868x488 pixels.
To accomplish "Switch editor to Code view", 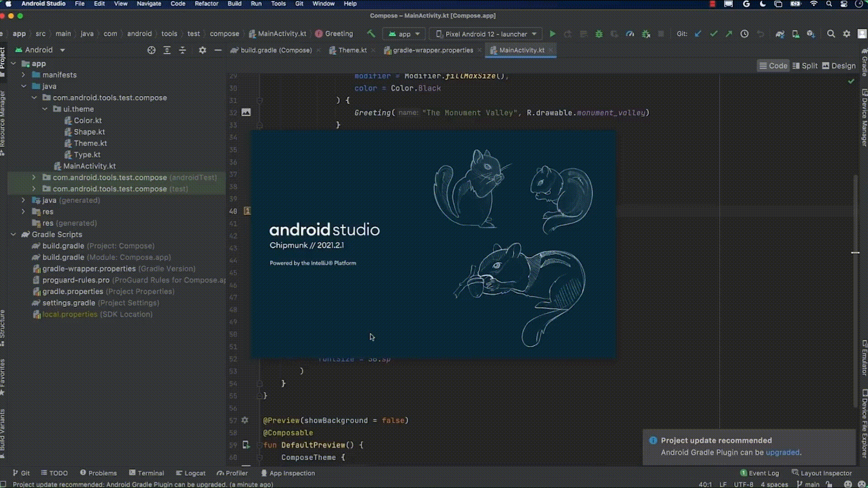I will tap(773, 66).
